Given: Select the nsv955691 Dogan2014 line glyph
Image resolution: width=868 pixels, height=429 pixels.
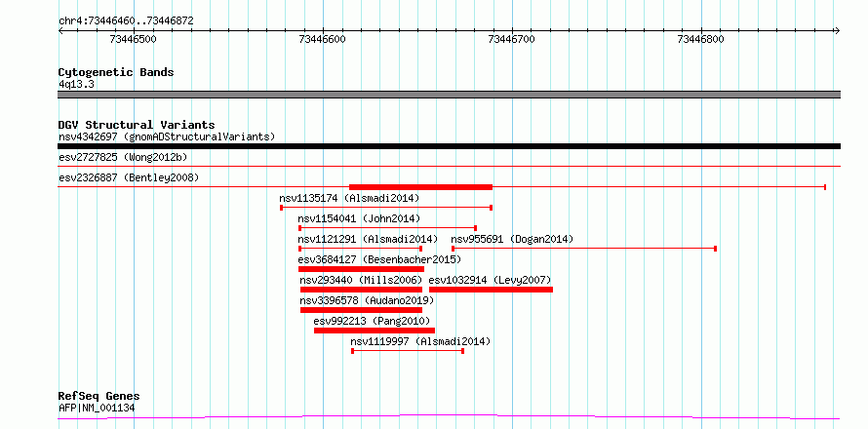Looking at the screenshot, I should click(x=584, y=249).
